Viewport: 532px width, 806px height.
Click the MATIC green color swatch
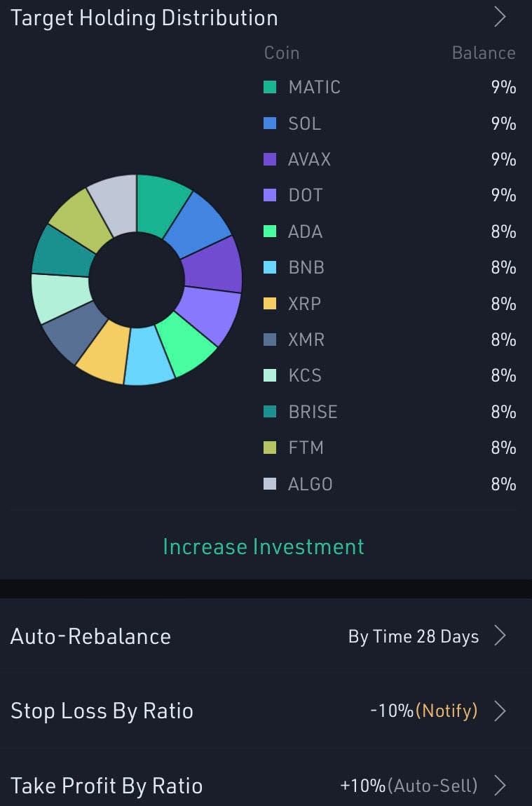(270, 88)
